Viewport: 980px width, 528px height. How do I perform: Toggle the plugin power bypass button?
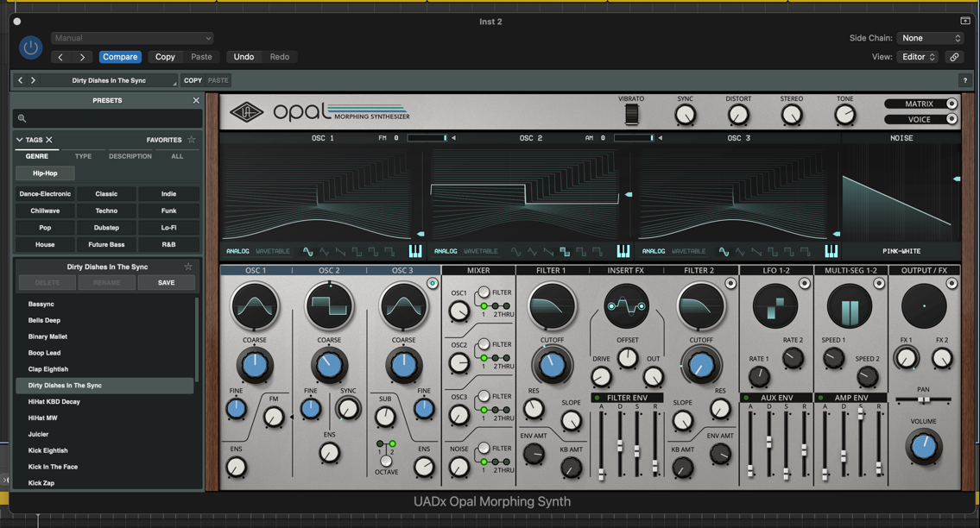[x=30, y=47]
